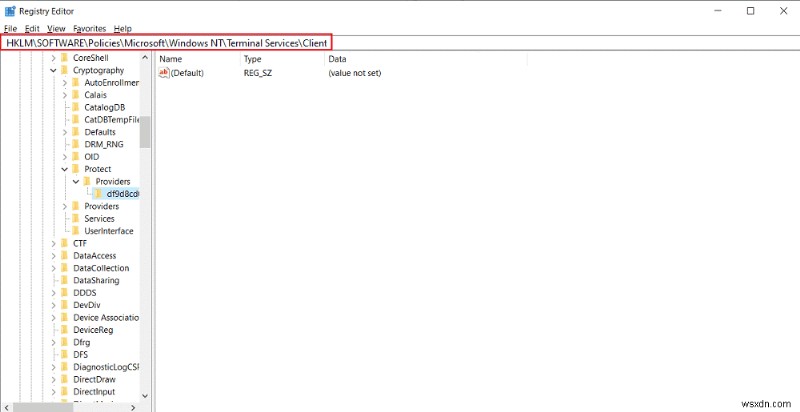
Task: Expand the DirectDraw key
Action: tap(54, 379)
